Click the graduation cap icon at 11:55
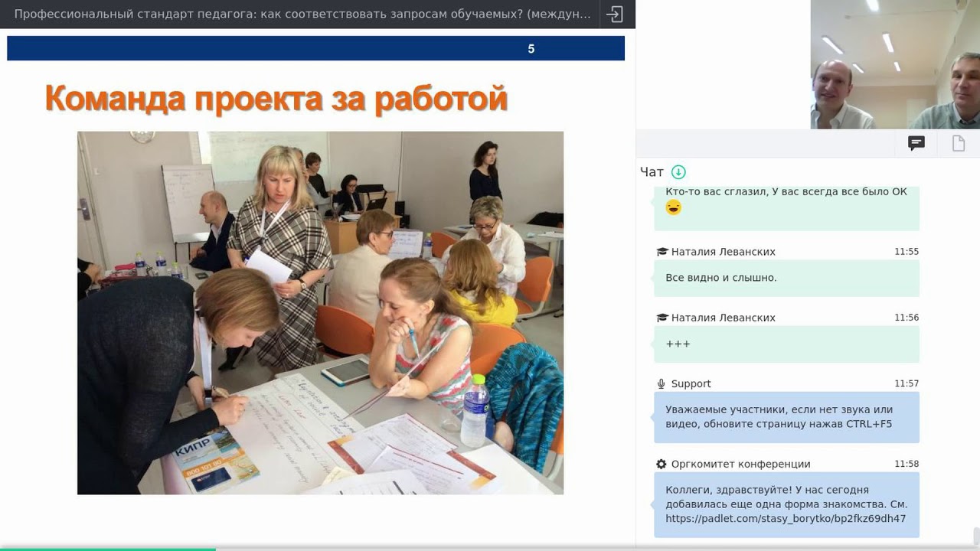Screen dimensions: 980x551 tap(662, 252)
